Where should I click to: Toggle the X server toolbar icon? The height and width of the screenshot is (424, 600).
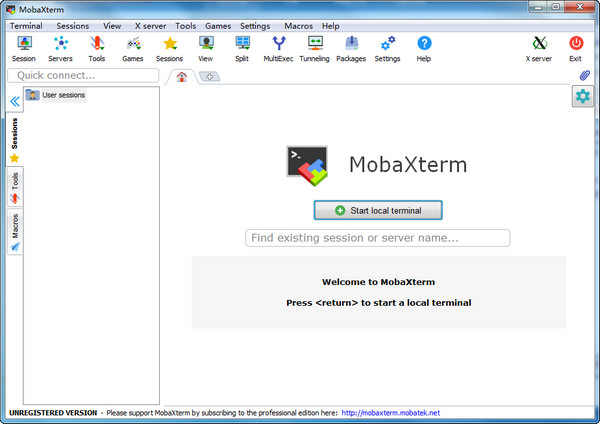click(x=539, y=49)
